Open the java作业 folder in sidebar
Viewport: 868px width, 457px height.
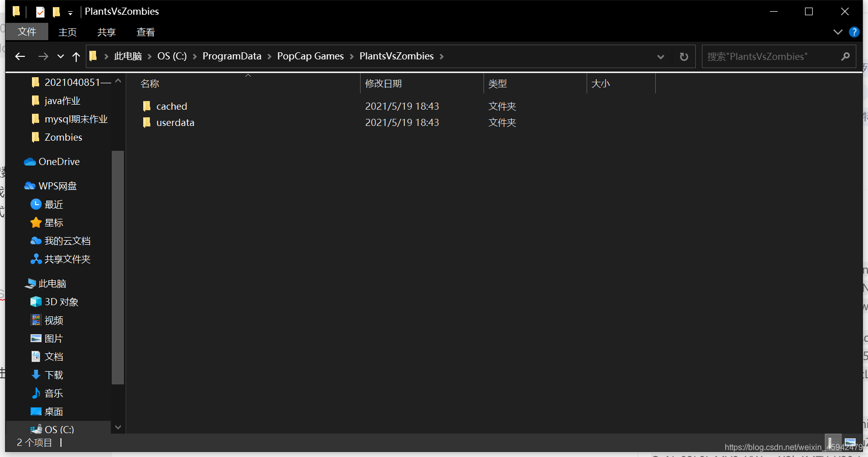point(56,101)
